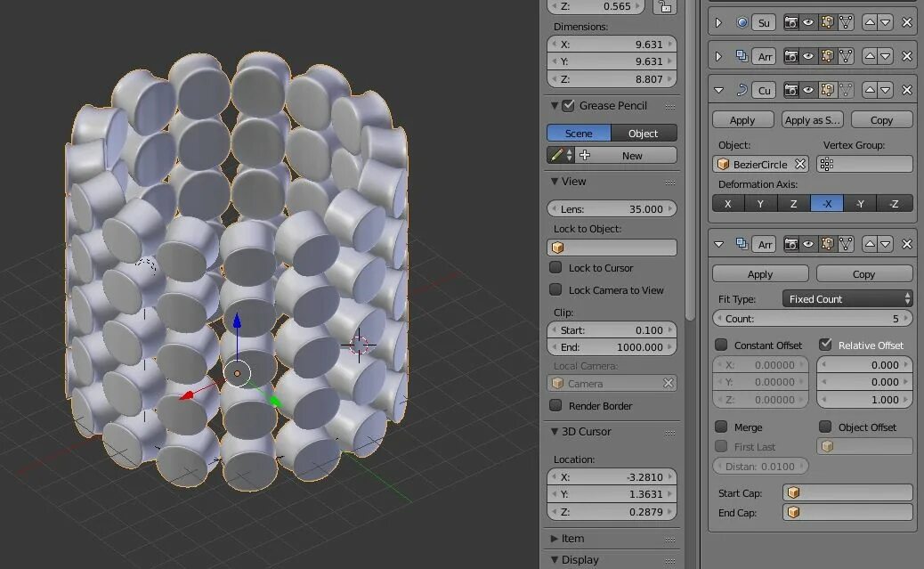Screen dimensions: 924x569
Task: Enable Render Border checkbox
Action: [x=555, y=405]
